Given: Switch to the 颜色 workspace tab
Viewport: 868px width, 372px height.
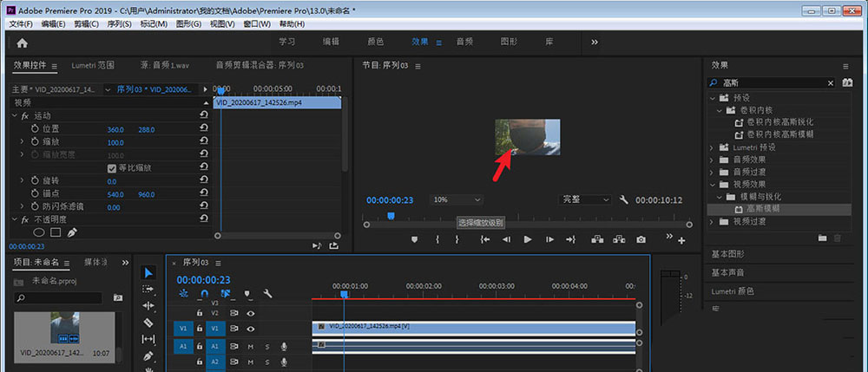Looking at the screenshot, I should [376, 42].
